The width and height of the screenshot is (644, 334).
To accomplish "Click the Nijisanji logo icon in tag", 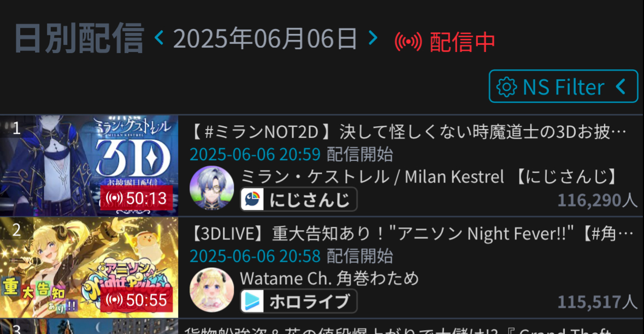I will point(252,200).
